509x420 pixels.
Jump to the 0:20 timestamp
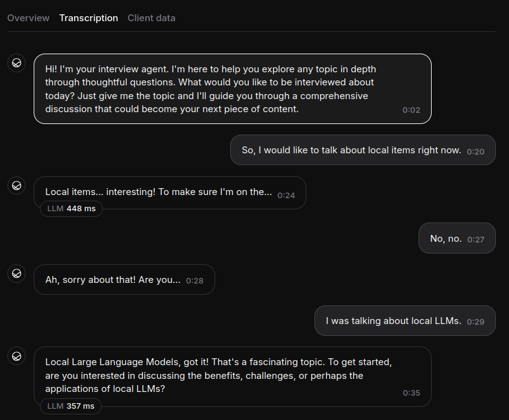tap(475, 151)
